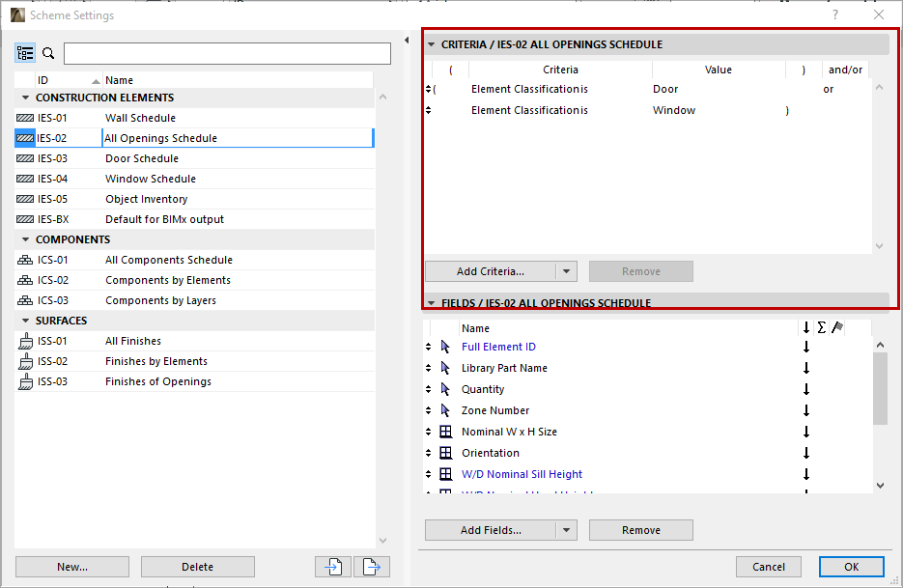Click the fields Remove button
Screen dimensions: 903x588
pos(641,530)
